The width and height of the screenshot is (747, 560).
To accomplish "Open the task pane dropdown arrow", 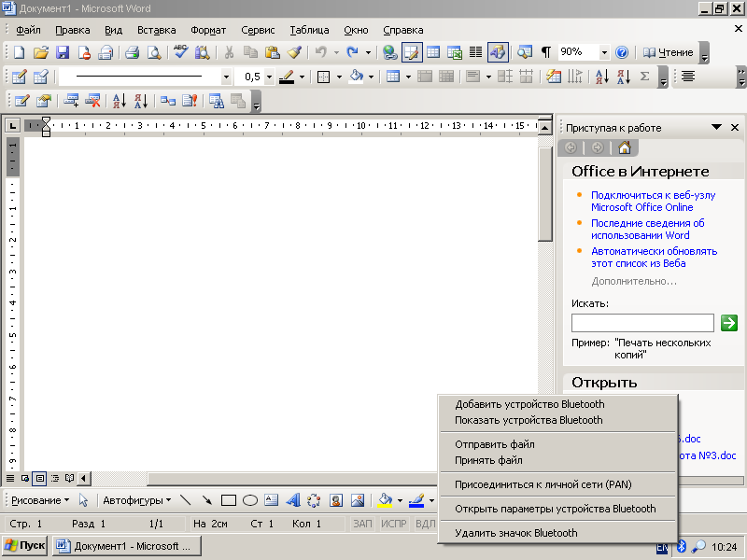I will [716, 127].
